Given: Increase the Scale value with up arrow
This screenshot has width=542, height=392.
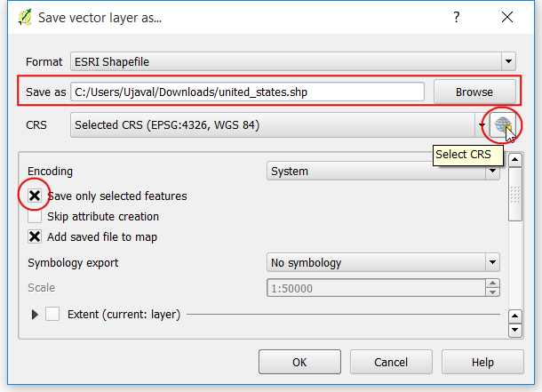Looking at the screenshot, I should pos(492,284).
